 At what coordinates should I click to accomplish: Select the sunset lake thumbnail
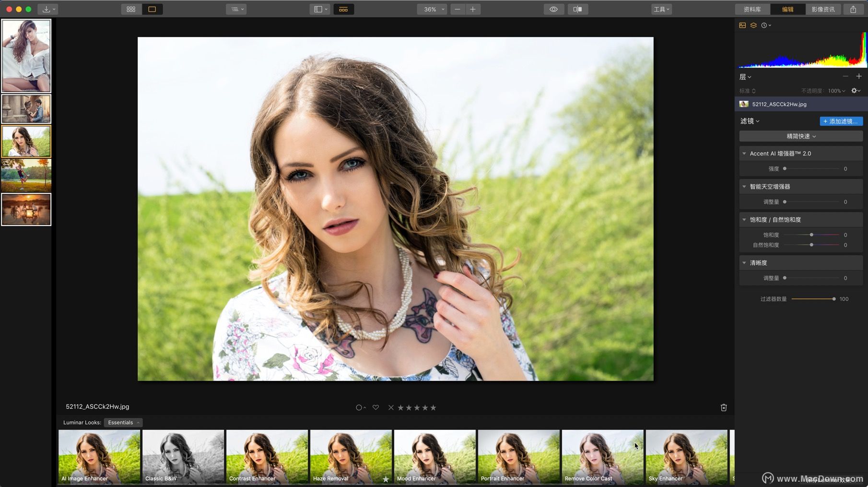(26, 209)
